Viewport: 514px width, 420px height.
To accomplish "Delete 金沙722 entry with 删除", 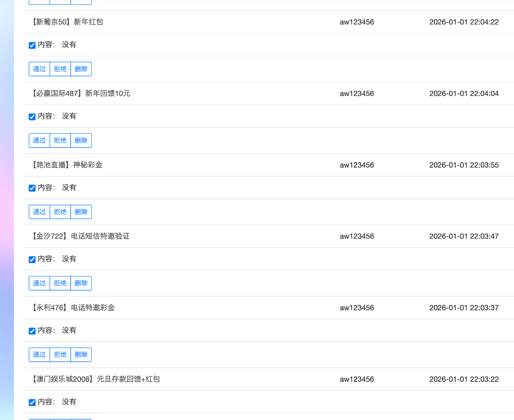I will click(x=81, y=283).
